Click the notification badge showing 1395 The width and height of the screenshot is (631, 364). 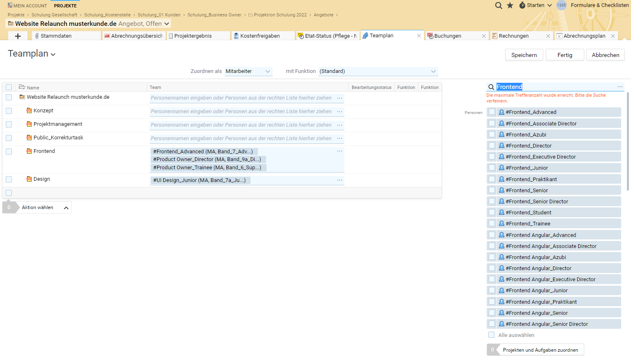tap(561, 5)
